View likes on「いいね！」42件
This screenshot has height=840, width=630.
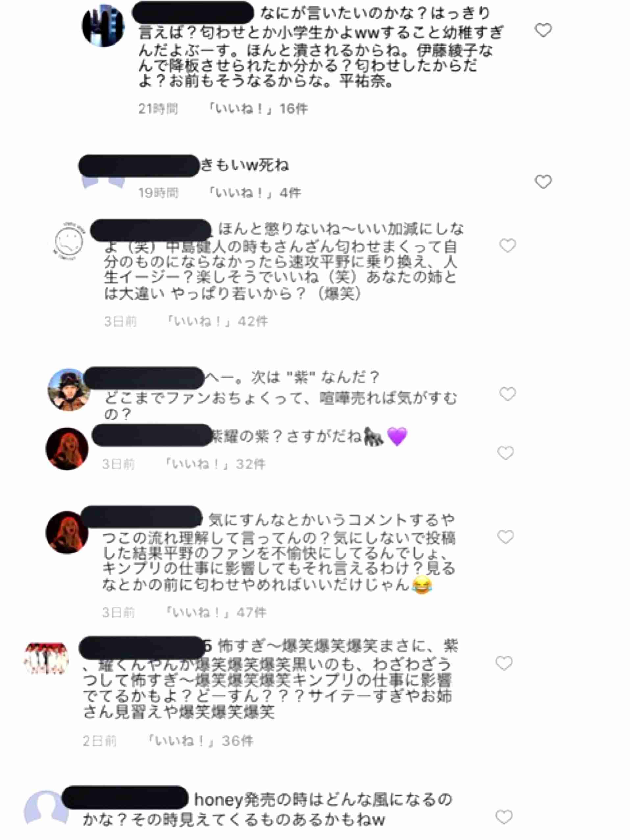(x=216, y=322)
